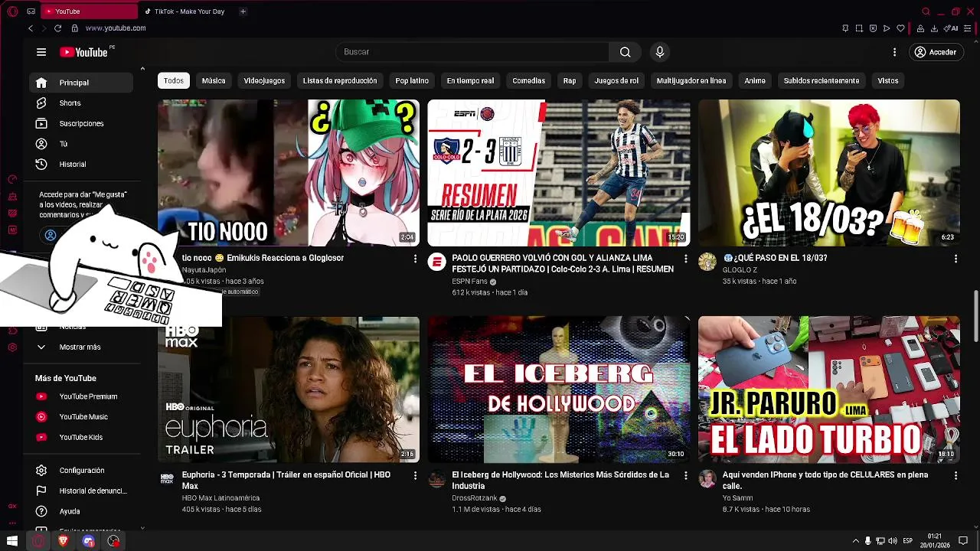
Task: Open YouTube Music link
Action: click(81, 417)
